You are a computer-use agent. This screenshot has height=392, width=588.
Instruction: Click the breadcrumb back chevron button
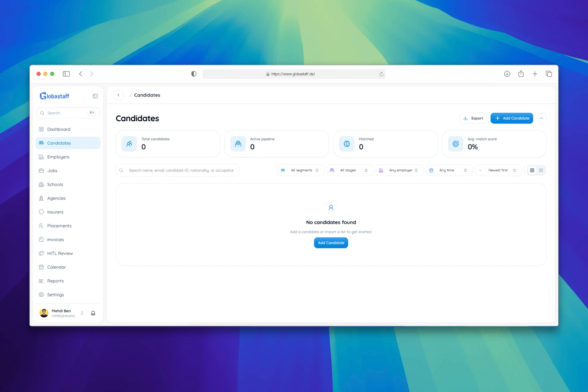[x=119, y=95]
